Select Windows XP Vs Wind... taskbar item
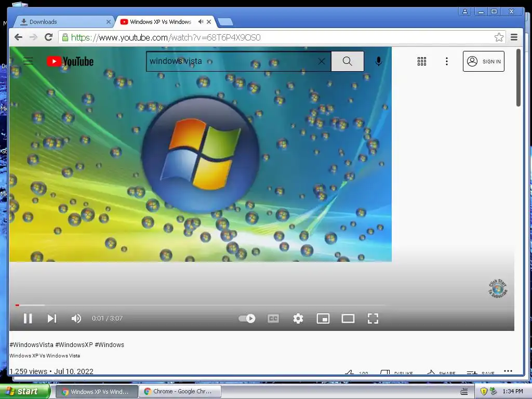 [x=97, y=392]
